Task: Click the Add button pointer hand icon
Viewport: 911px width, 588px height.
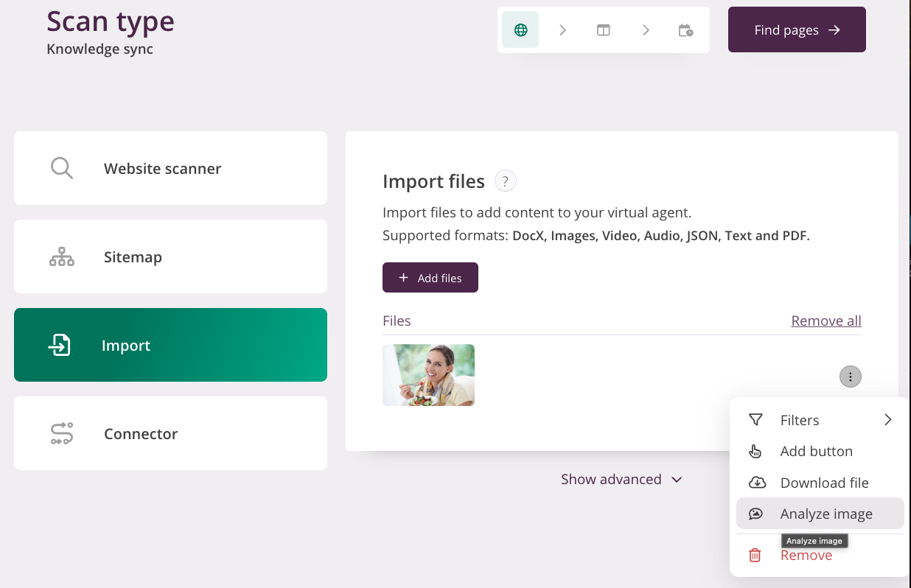Action: (755, 451)
